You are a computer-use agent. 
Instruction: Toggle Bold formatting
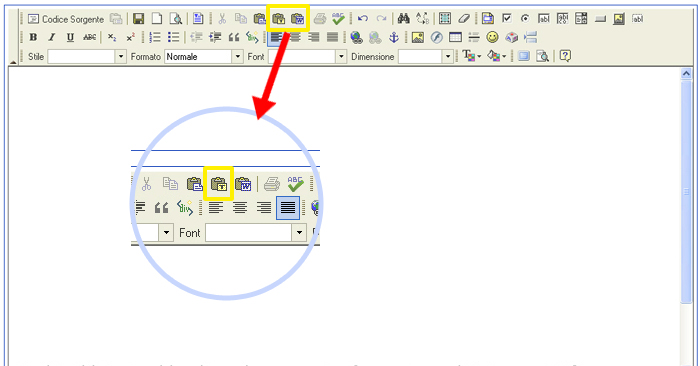tap(33, 37)
